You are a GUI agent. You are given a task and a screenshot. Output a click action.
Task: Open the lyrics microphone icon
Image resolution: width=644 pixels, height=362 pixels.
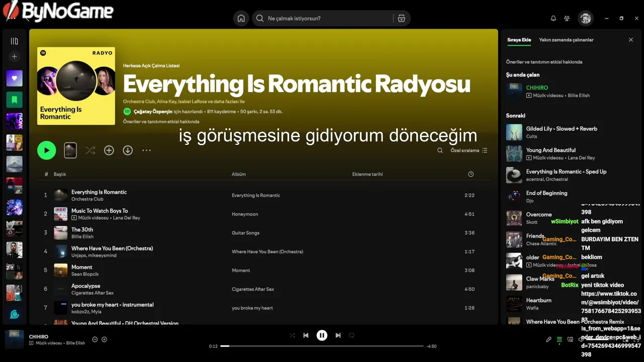(x=549, y=339)
